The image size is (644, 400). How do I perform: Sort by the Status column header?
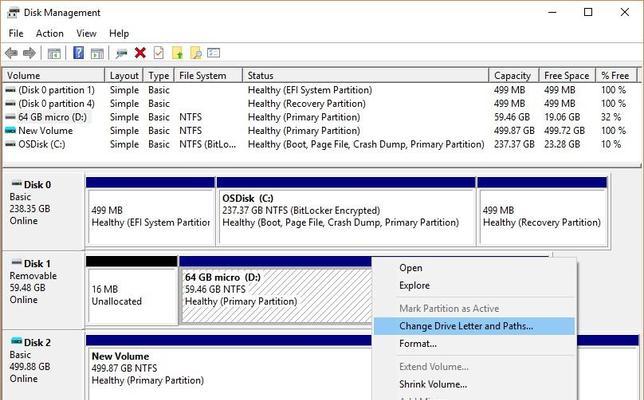[x=366, y=76]
